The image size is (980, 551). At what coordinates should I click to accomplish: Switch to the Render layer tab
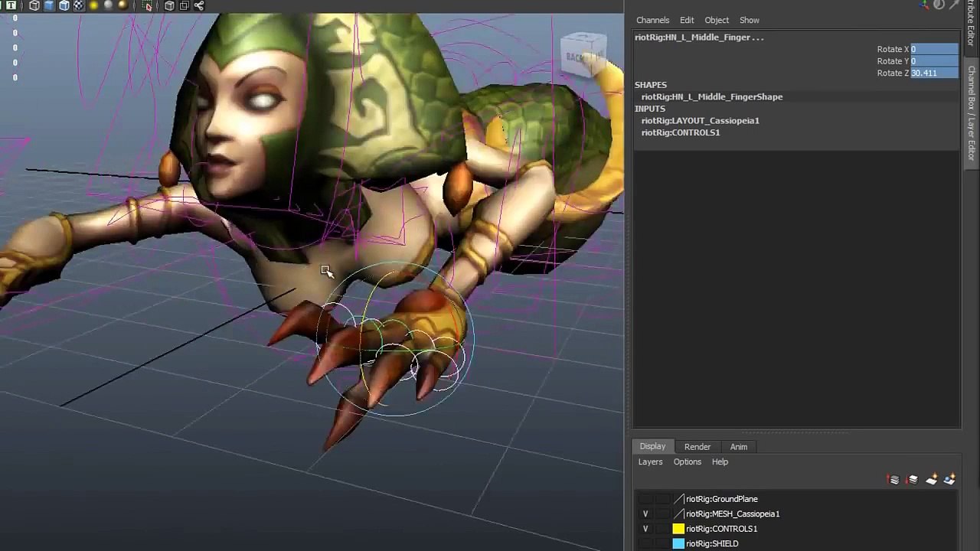click(697, 446)
